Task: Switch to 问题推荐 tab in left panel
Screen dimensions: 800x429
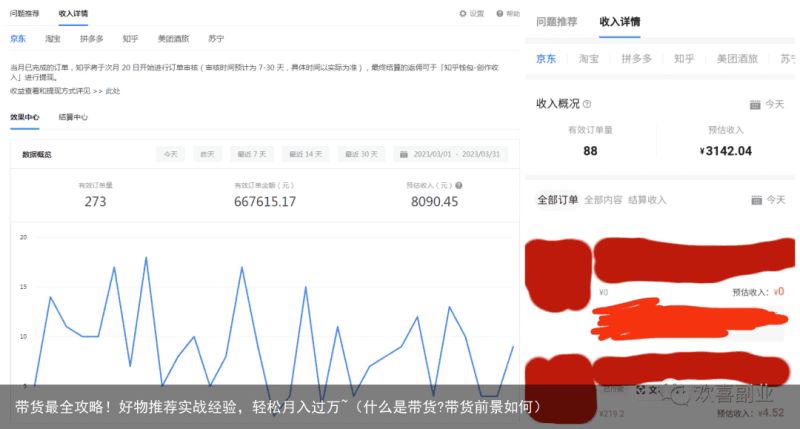Action: (24, 13)
